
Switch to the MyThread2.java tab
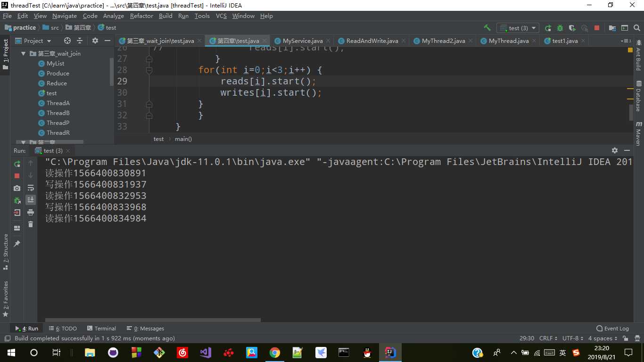[x=443, y=41]
